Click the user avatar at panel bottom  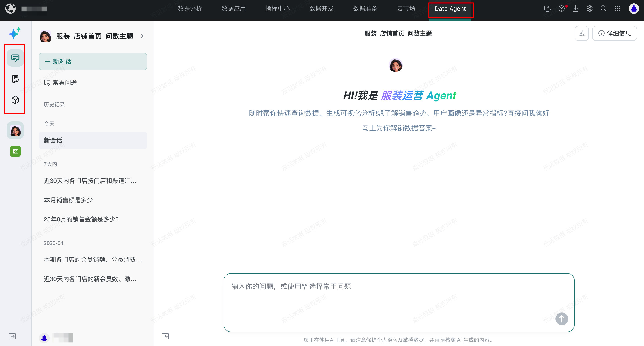[x=44, y=338]
